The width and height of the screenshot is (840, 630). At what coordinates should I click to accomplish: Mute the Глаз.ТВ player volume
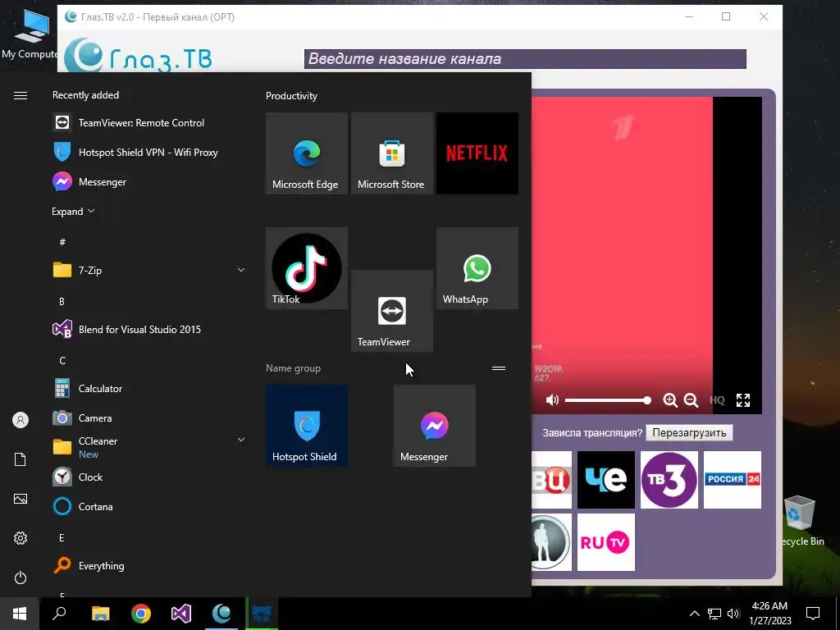tap(552, 400)
